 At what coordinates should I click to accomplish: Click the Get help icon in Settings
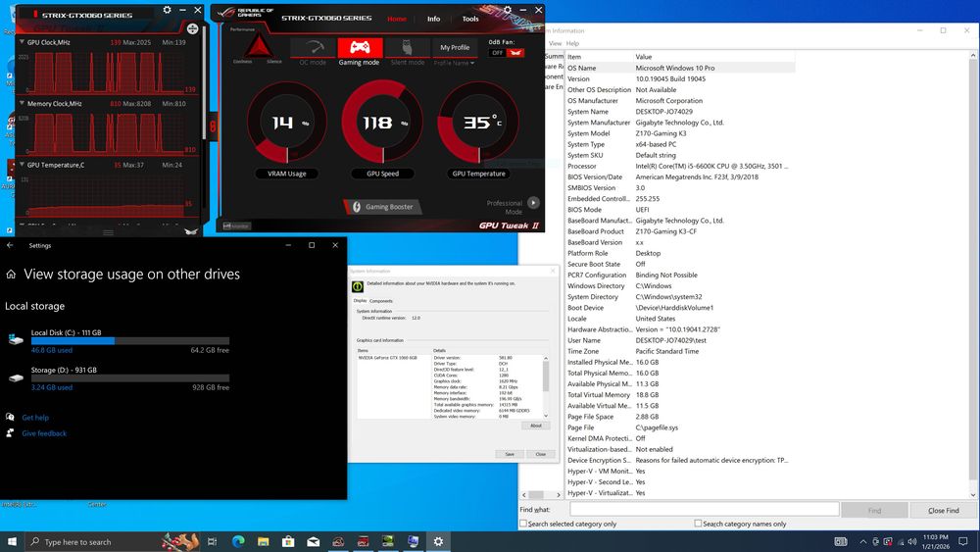tap(10, 417)
